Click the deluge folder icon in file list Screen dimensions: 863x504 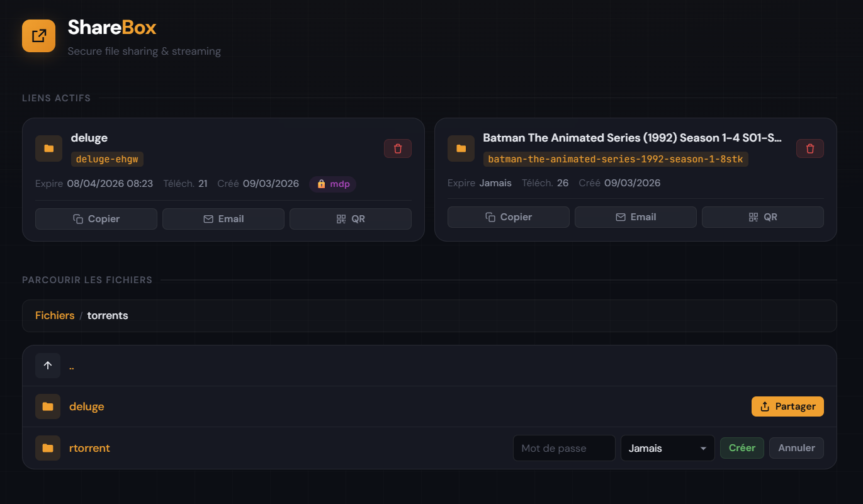tap(48, 406)
